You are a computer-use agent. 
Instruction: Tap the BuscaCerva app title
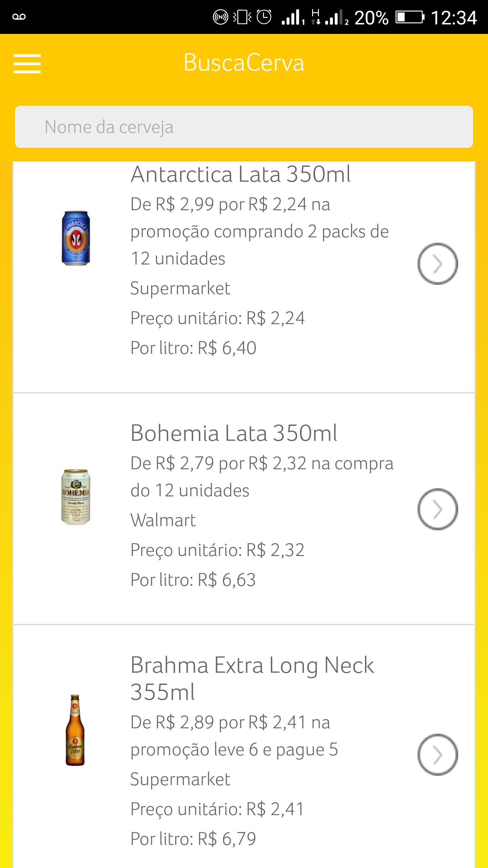pos(244,63)
